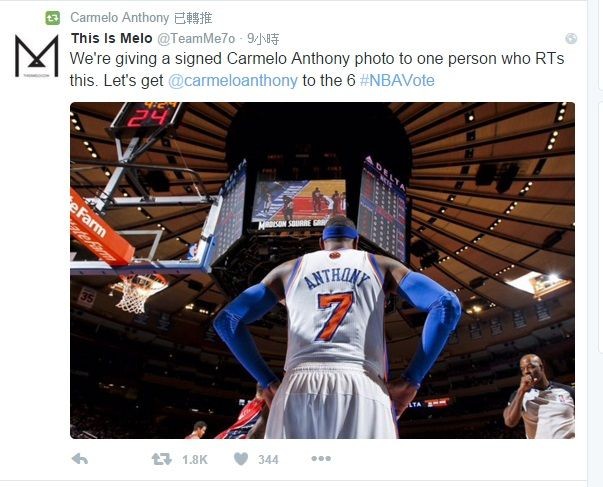Click the globe icon at tweet's top right

(x=571, y=38)
